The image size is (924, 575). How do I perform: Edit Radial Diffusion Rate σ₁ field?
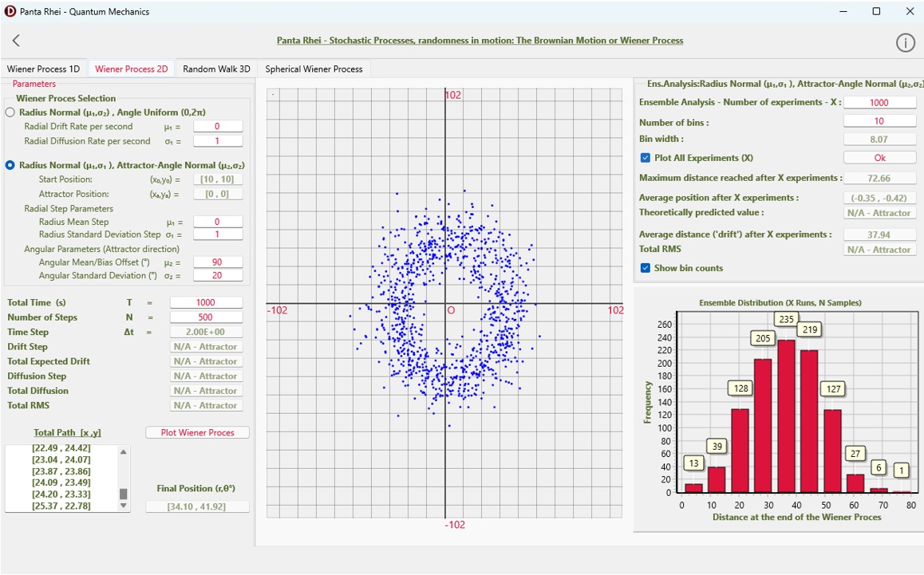(x=218, y=141)
